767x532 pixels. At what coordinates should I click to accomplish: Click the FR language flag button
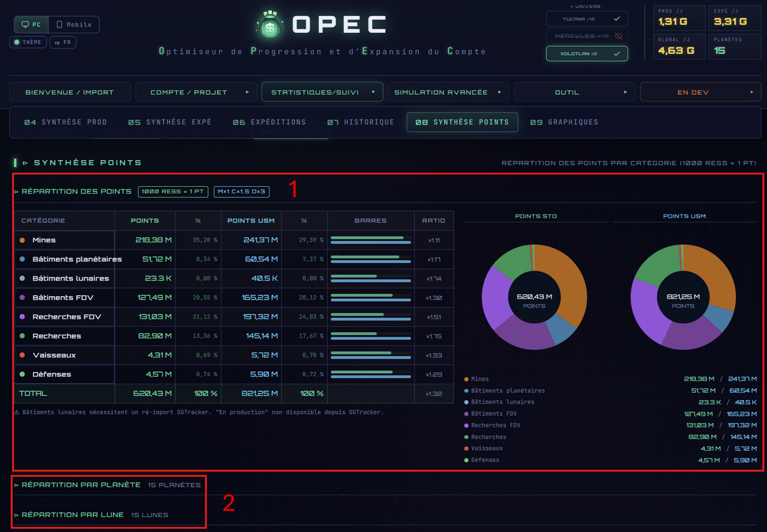[x=63, y=43]
